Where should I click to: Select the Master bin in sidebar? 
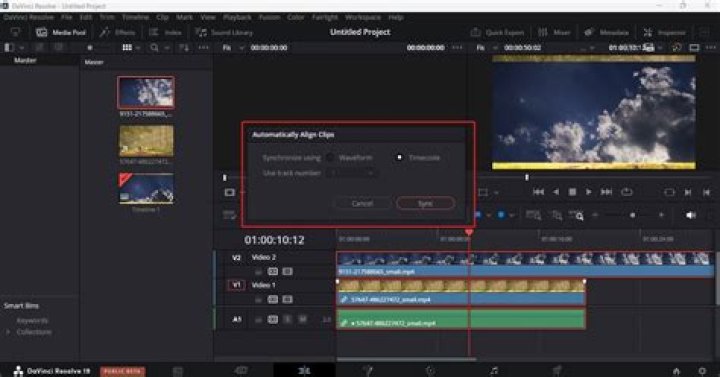click(25, 60)
